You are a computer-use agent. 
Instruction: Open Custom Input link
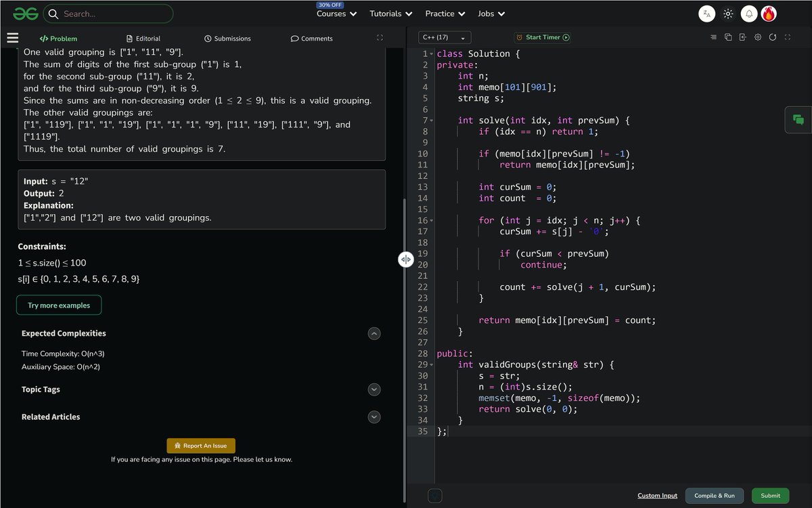(657, 496)
